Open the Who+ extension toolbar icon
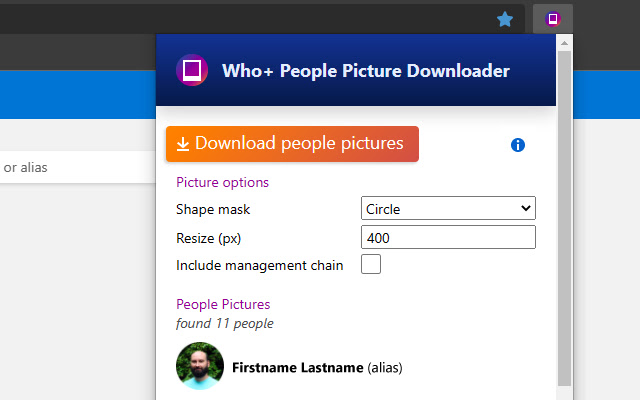 (x=553, y=19)
